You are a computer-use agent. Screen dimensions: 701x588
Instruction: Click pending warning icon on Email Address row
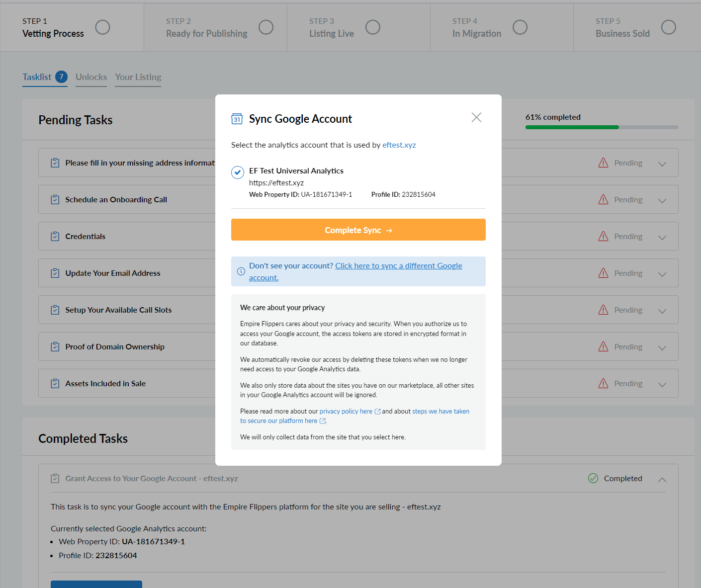click(x=603, y=273)
